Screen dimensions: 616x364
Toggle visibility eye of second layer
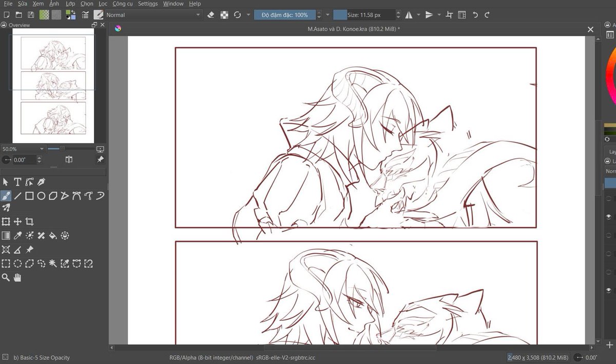(x=609, y=217)
